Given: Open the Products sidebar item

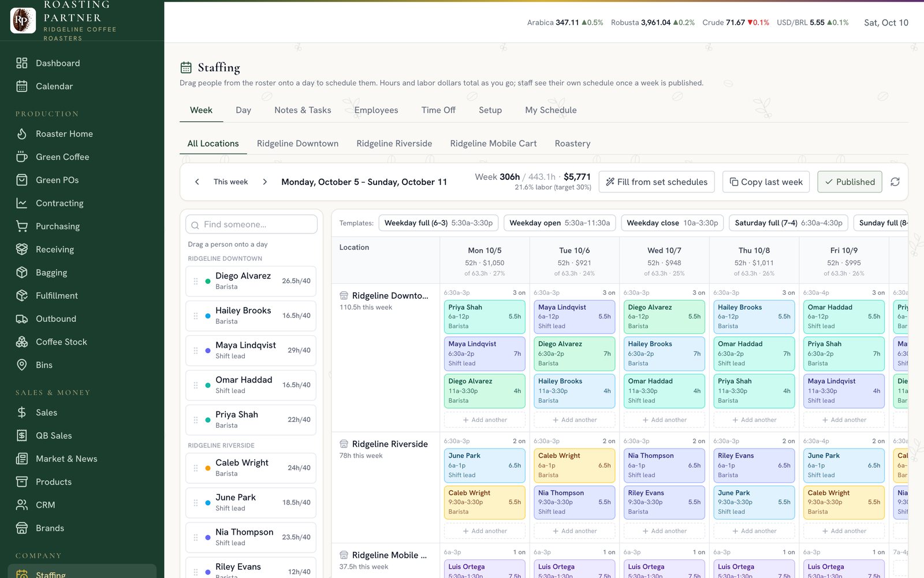Looking at the screenshot, I should click(x=54, y=481).
